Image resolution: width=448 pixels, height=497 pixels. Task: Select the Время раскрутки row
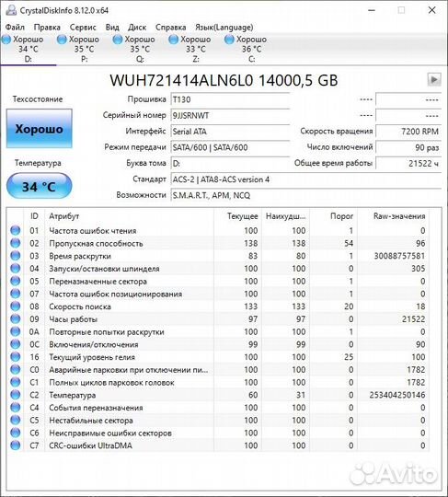(218, 256)
